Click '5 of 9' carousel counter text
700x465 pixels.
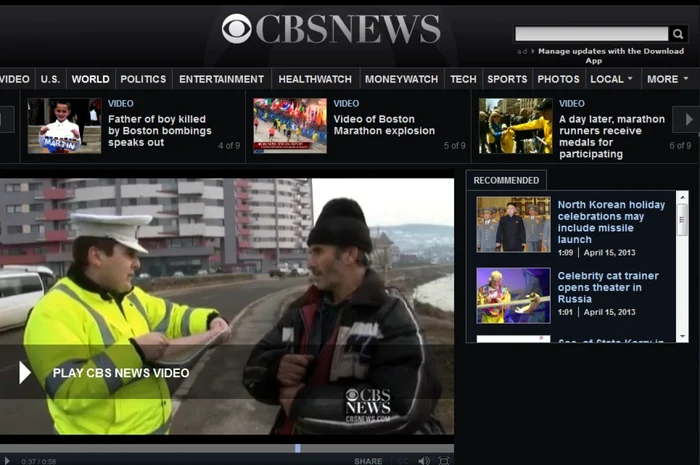454,145
